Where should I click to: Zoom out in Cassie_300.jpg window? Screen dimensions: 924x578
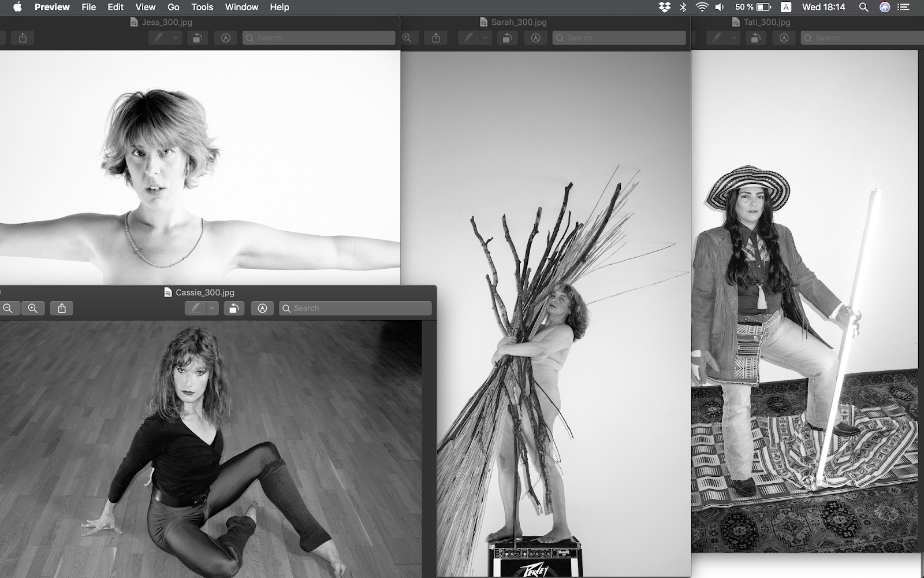click(x=8, y=308)
